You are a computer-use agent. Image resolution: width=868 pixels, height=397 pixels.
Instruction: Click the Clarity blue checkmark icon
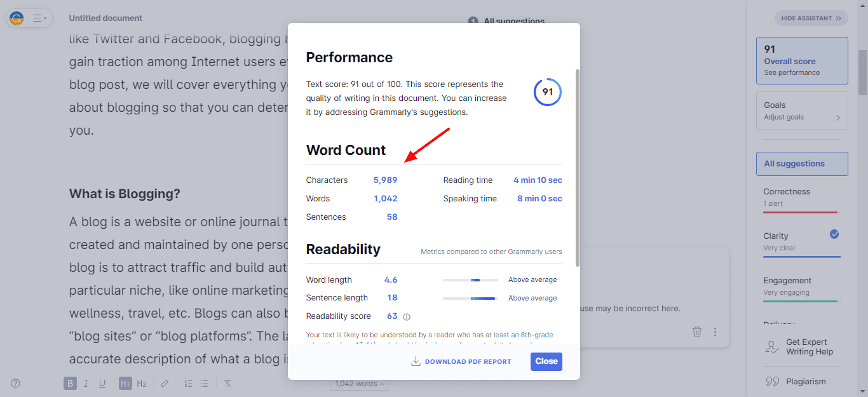[x=834, y=234]
